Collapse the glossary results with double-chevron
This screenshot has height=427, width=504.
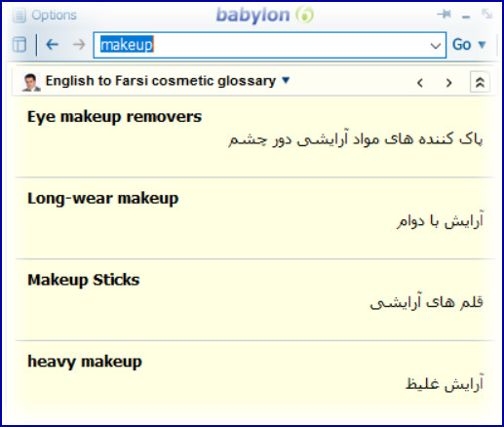pos(480,82)
